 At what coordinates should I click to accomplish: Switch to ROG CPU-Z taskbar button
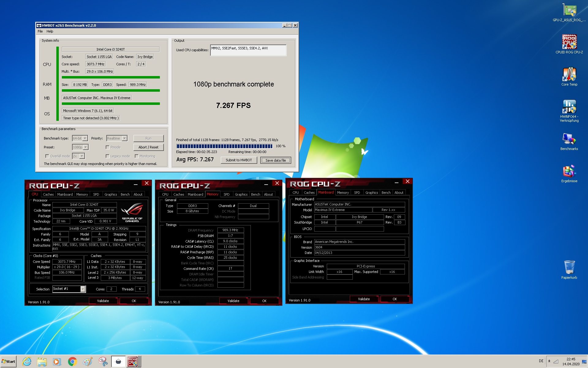[134, 362]
